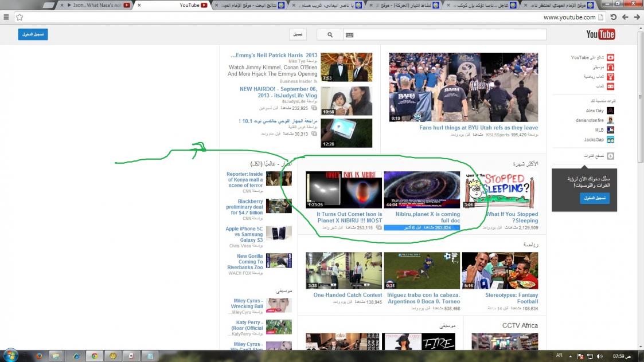Open the Chrome hamburger menu
644x362 pixels.
tap(6, 17)
